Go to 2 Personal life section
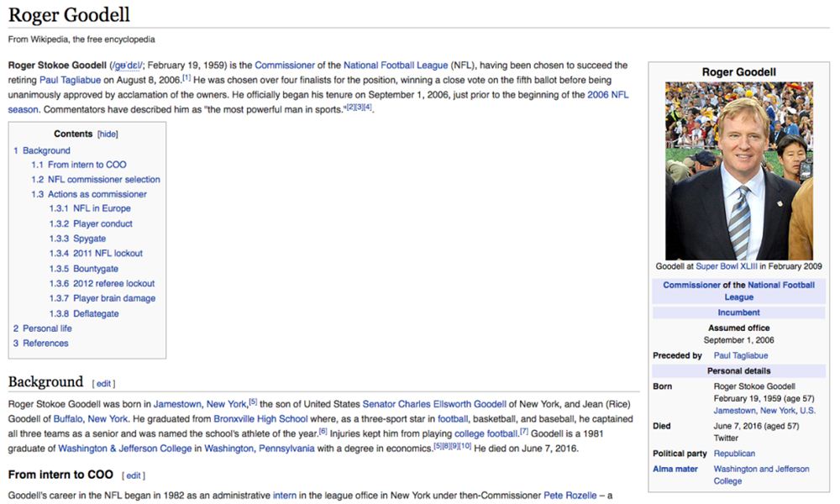The width and height of the screenshot is (840, 504). point(42,328)
